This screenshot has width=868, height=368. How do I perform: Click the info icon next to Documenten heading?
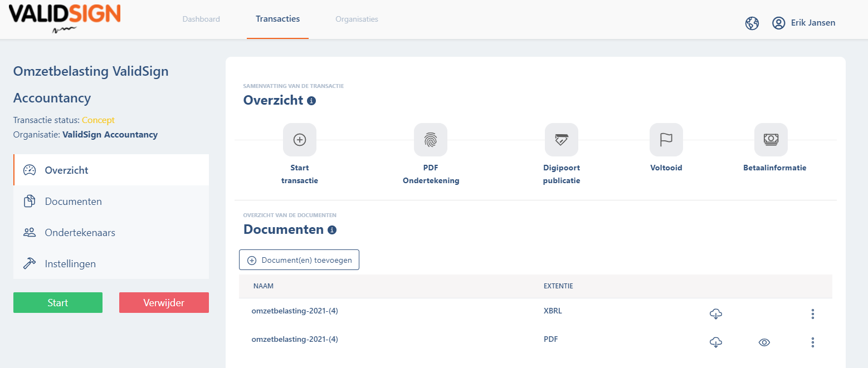[x=332, y=230]
